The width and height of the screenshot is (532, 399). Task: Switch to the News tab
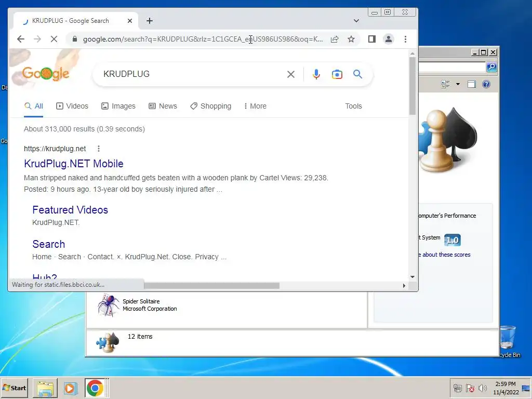point(163,106)
